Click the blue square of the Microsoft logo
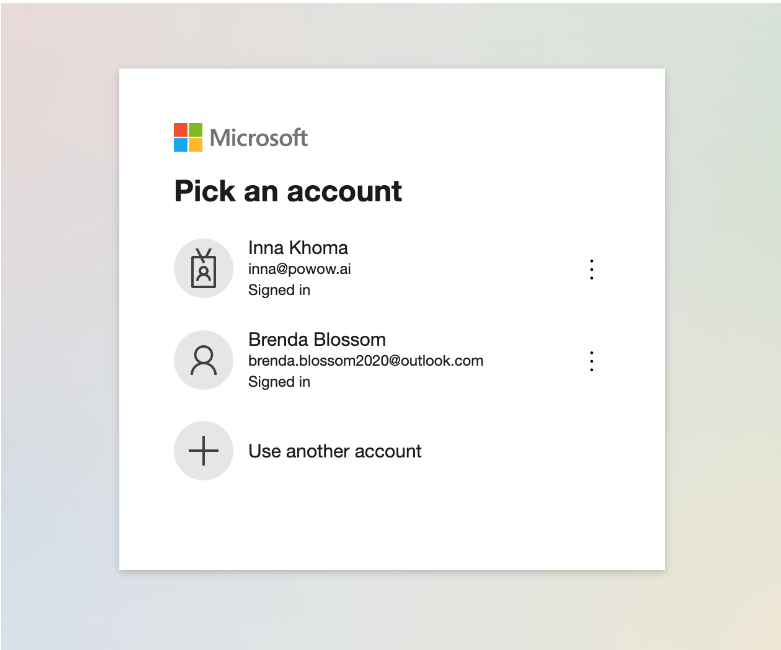This screenshot has width=781, height=650. [181, 145]
